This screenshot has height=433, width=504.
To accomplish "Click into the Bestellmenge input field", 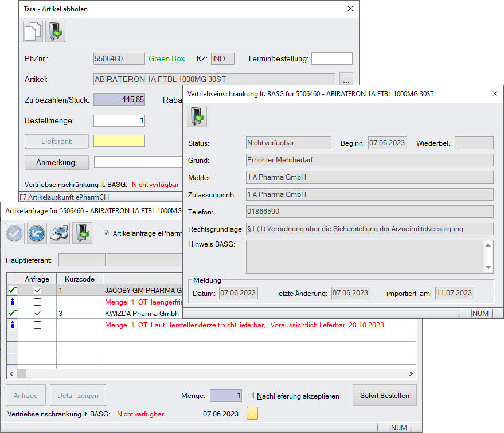I will (x=119, y=121).
